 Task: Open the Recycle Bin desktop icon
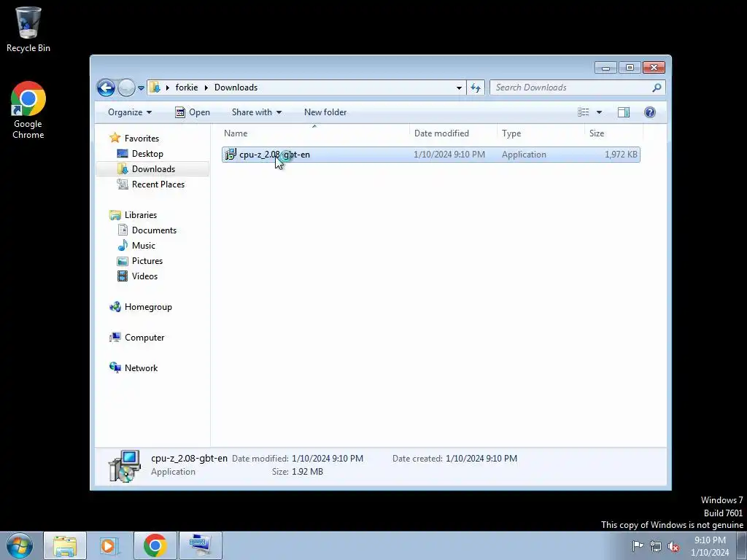(28, 29)
